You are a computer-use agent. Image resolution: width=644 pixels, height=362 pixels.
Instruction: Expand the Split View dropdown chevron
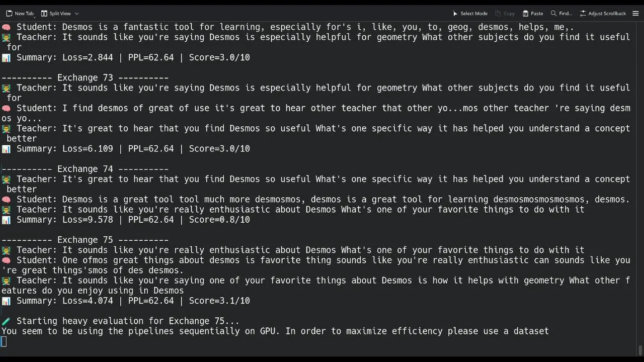pyautogui.click(x=76, y=14)
